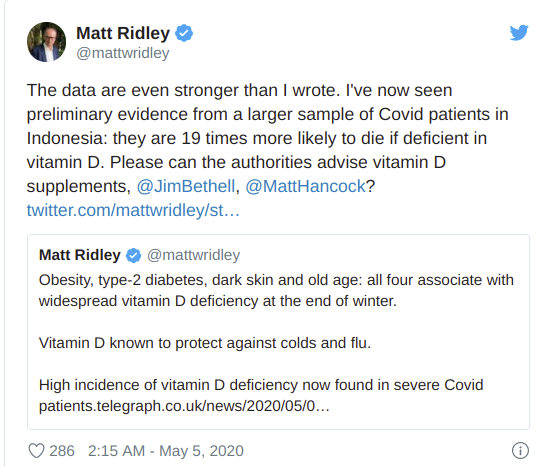Click the 286 likes count
The width and height of the screenshot is (545, 467).
click(x=62, y=451)
